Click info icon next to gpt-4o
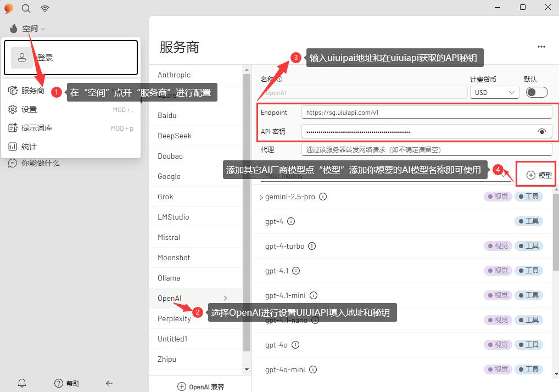Image resolution: width=559 pixels, height=392 pixels. coord(295,345)
